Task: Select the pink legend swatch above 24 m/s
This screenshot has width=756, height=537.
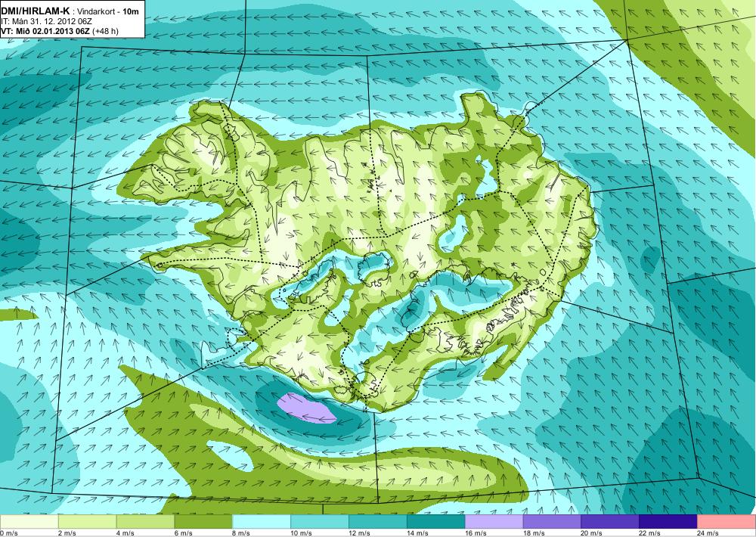Action: click(726, 522)
